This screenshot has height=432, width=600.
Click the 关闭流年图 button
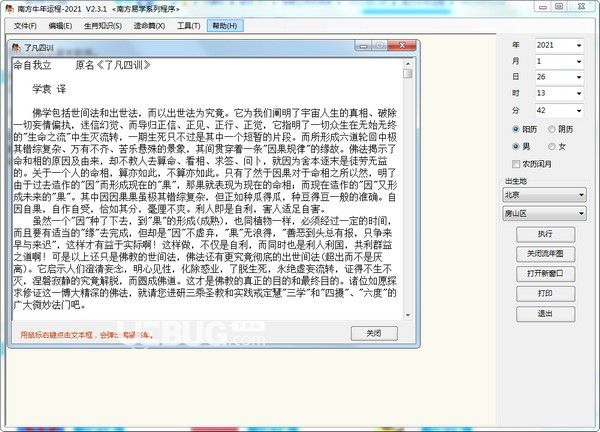click(545, 254)
